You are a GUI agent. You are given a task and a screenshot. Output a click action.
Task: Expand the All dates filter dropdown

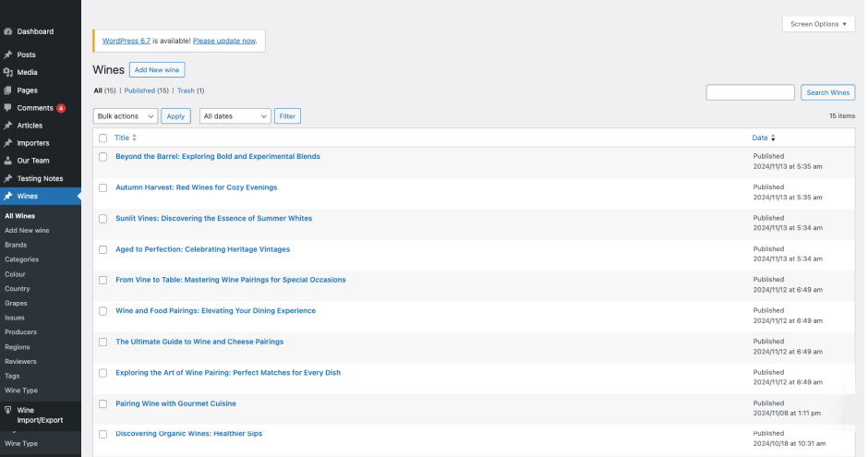pos(235,116)
